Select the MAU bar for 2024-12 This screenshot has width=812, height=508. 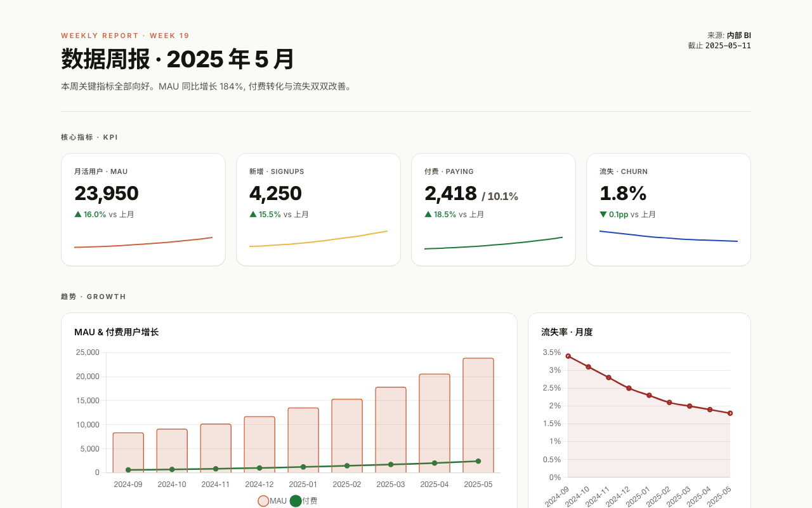point(259,444)
